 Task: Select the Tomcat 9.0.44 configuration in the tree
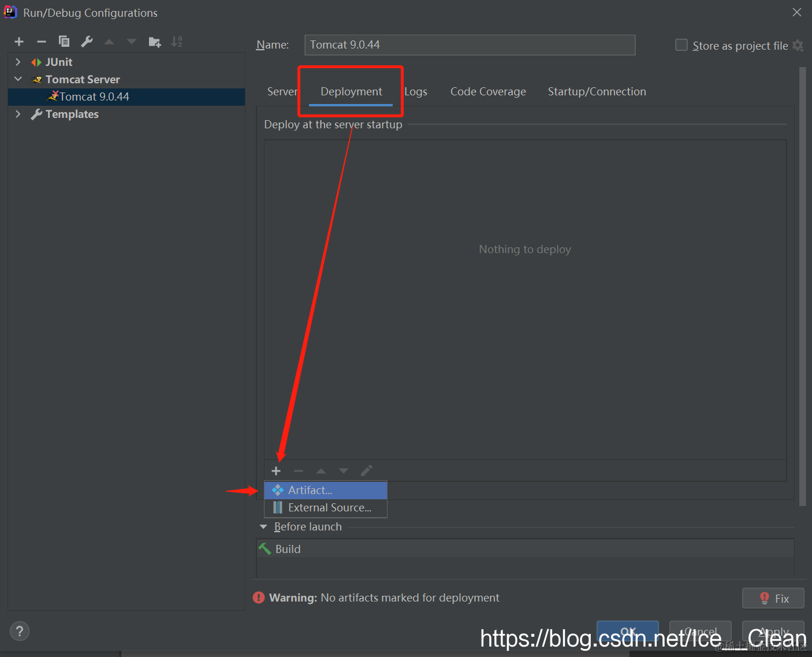(126, 96)
